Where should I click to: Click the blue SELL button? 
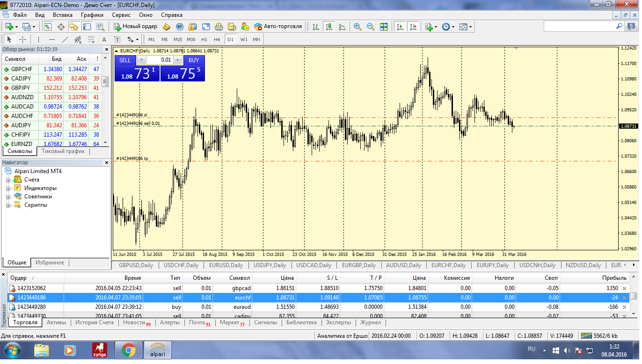(x=125, y=60)
